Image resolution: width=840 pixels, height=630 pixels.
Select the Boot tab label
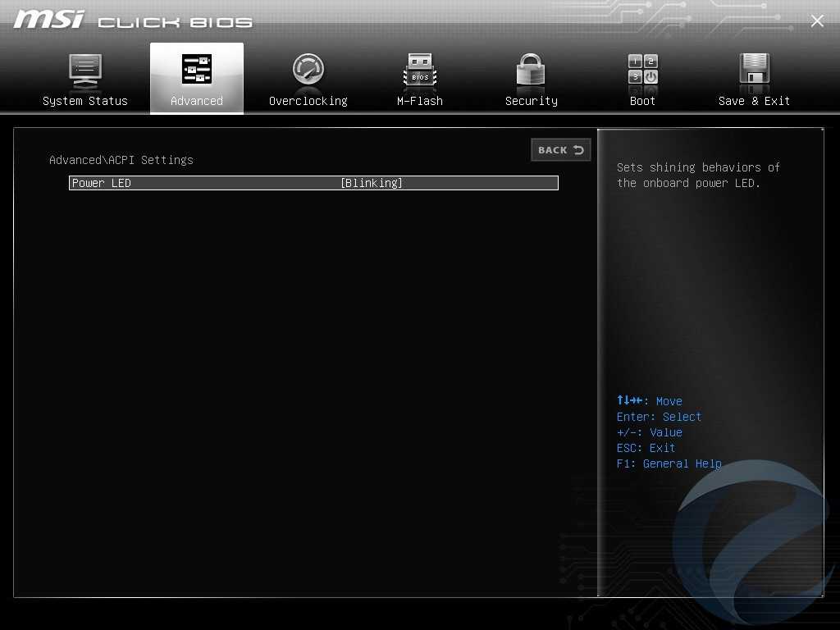643,101
